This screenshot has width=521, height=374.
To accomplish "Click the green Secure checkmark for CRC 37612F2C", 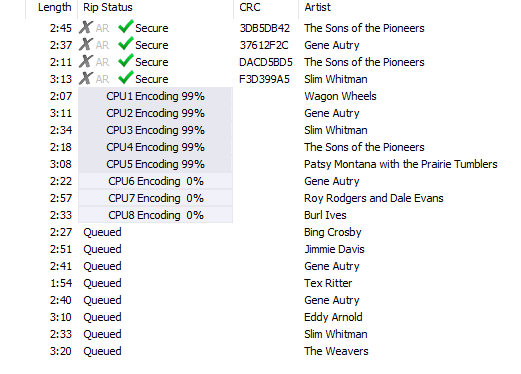I will 126,44.
